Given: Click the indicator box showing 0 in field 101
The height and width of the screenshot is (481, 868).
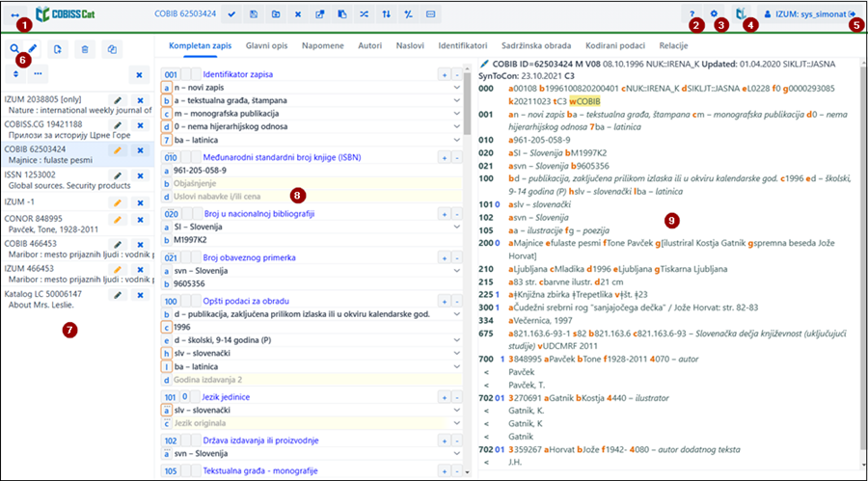Looking at the screenshot, I should (185, 397).
